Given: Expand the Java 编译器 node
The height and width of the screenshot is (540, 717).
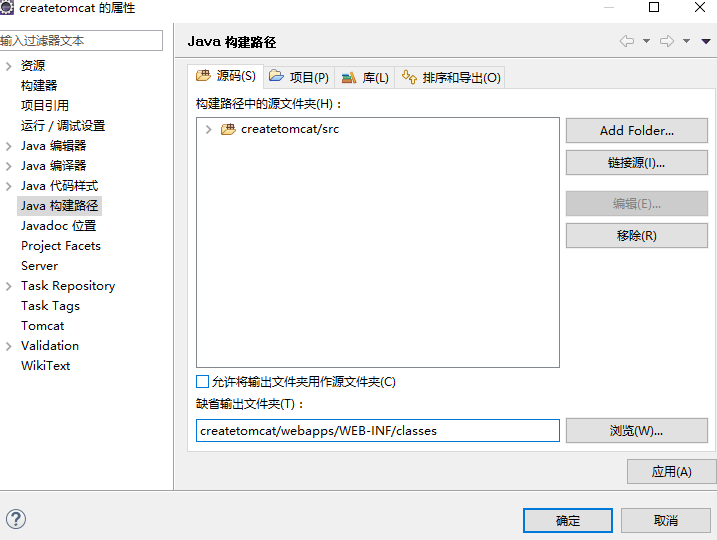Looking at the screenshot, I should click(9, 166).
